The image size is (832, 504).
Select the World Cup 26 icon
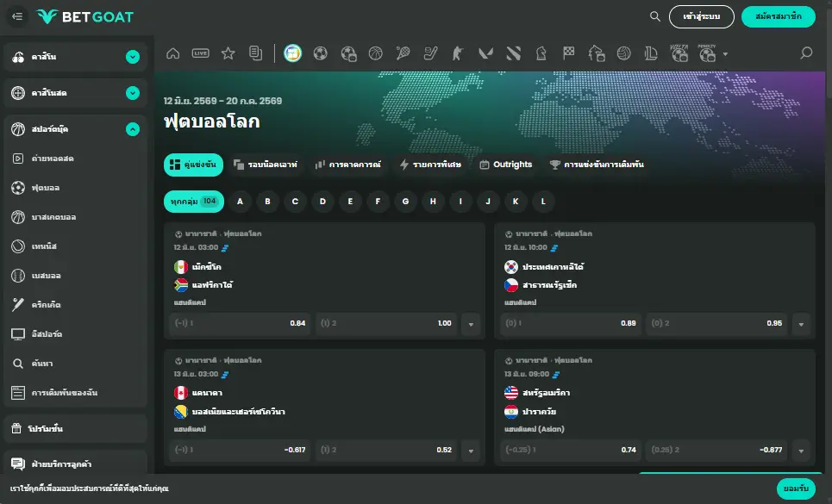(x=292, y=53)
